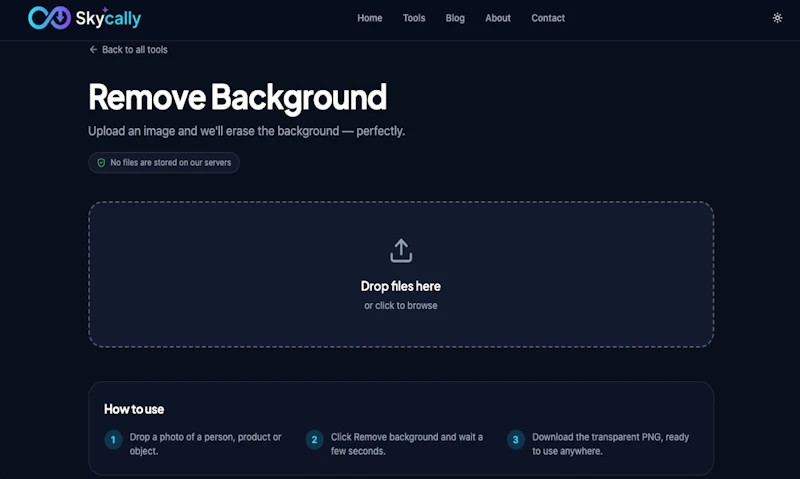Click the subtitle about erasing the background

pos(246,131)
